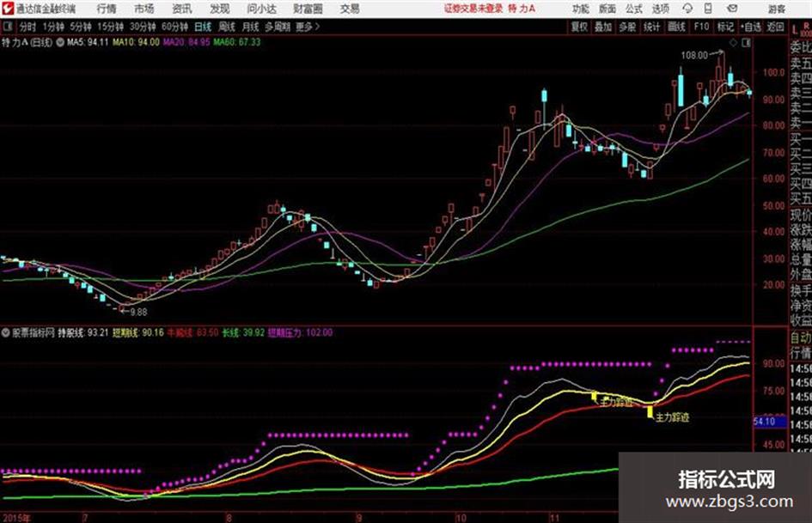Click the 通达信 red logo icon
This screenshot has height=523, width=812.
pyautogui.click(x=7, y=9)
